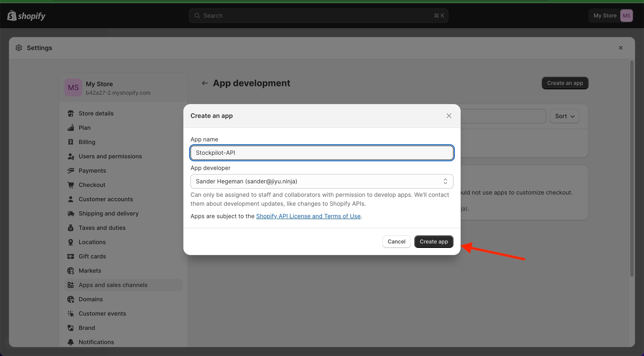Click the App name input field
Image resolution: width=644 pixels, height=356 pixels.
(322, 153)
